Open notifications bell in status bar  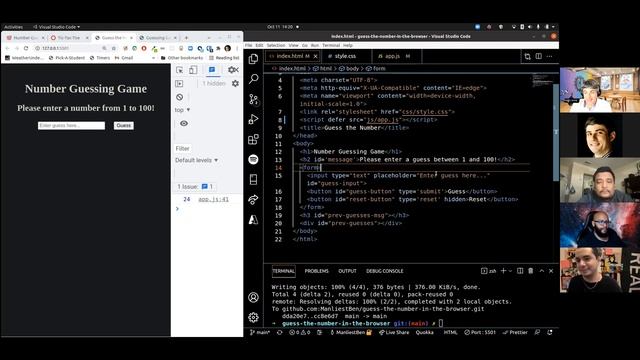click(x=550, y=332)
